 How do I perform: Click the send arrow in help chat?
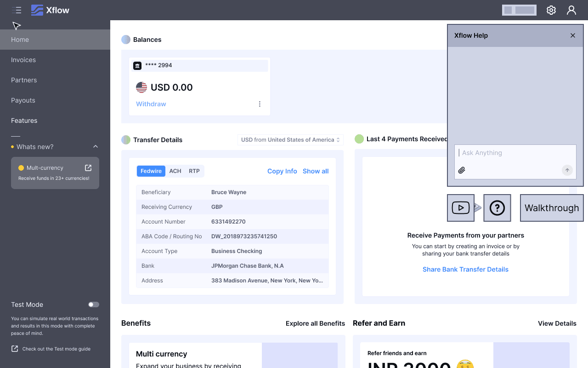point(567,170)
